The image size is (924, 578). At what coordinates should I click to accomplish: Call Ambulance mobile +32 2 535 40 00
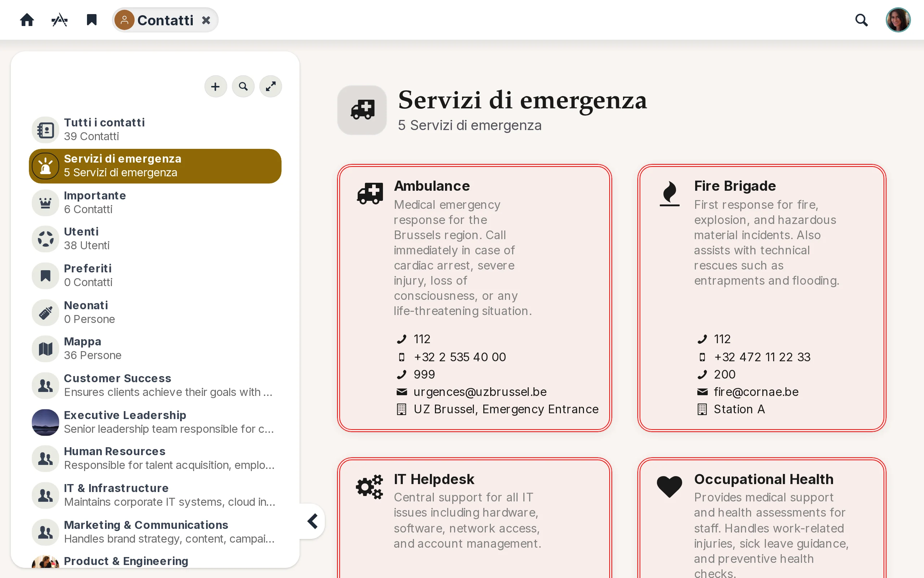tap(460, 357)
